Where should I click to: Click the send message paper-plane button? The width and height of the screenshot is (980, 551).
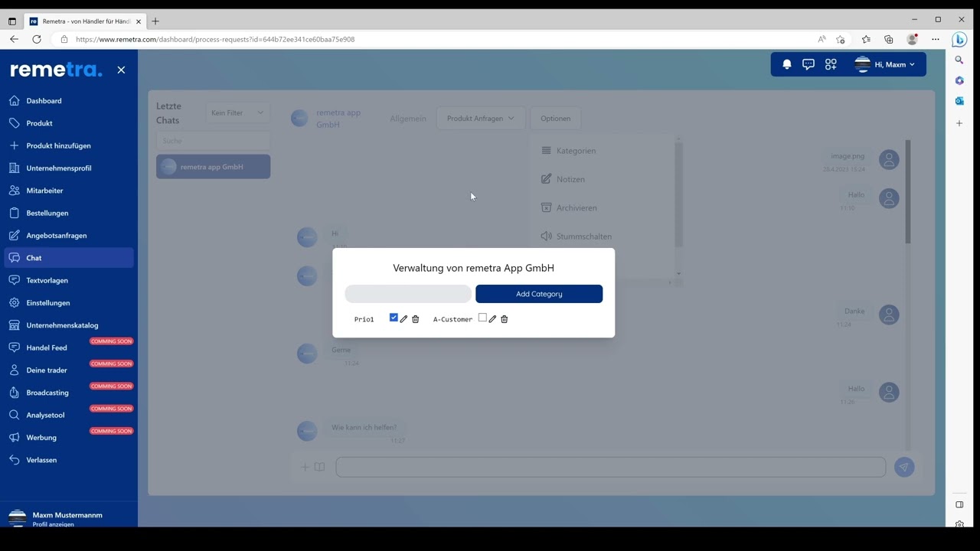[904, 467]
